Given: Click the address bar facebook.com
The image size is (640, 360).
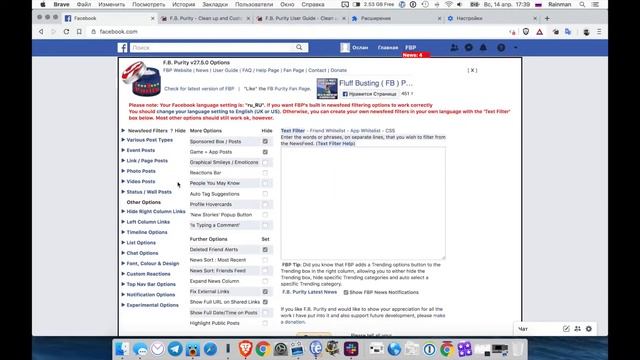Looking at the screenshot, I should point(118,31).
